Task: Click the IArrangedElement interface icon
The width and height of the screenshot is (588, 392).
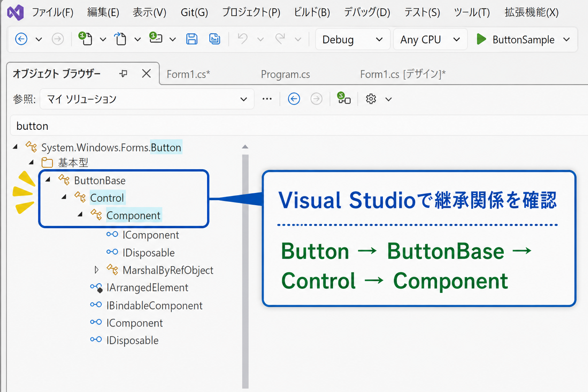Action: pos(96,287)
